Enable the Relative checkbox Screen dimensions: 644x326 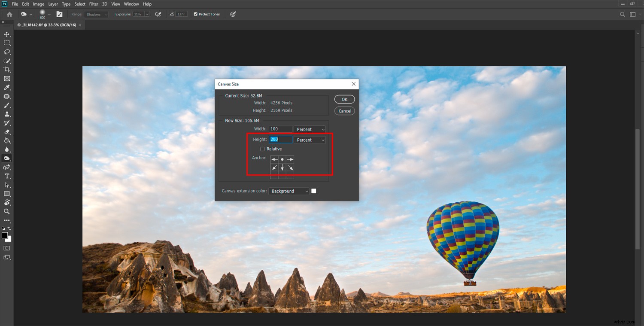pos(262,149)
